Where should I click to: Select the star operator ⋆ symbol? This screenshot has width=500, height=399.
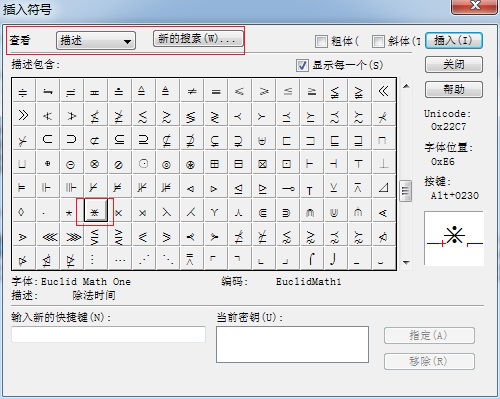click(x=70, y=212)
